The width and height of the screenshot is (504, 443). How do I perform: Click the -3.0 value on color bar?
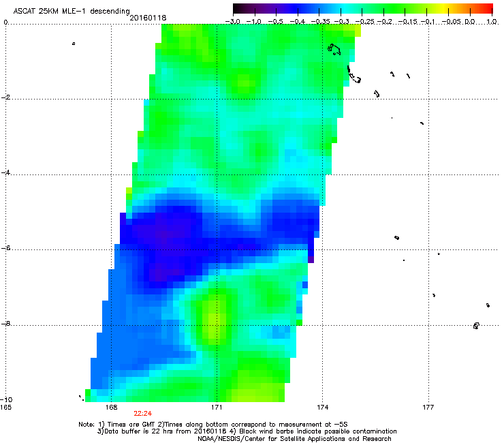coord(233,22)
